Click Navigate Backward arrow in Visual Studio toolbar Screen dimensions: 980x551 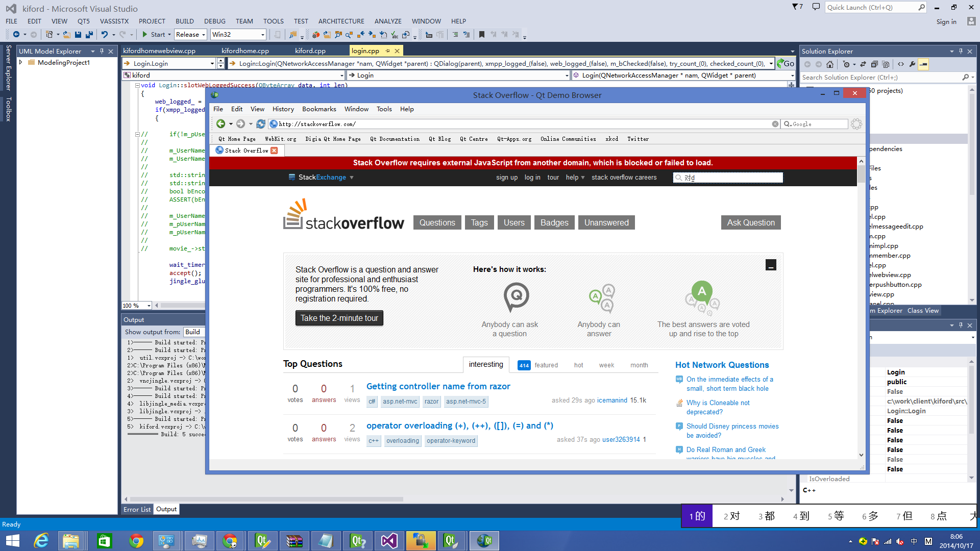click(16, 35)
